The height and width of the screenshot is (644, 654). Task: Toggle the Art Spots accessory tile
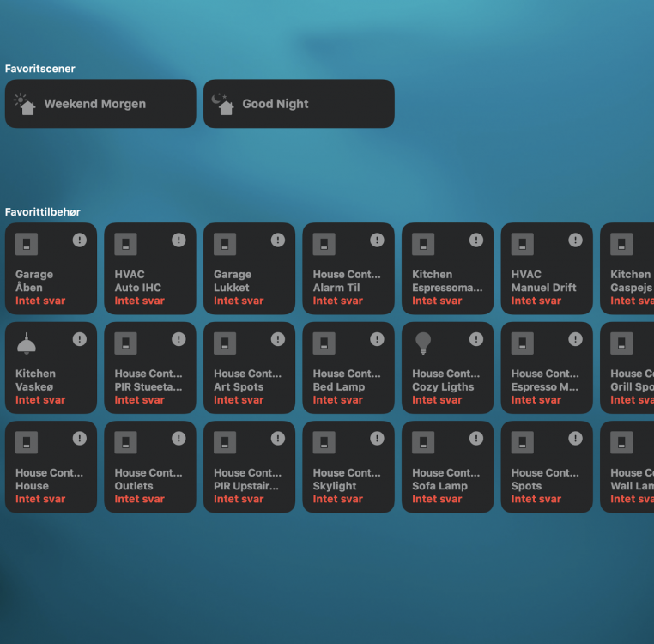coord(249,368)
